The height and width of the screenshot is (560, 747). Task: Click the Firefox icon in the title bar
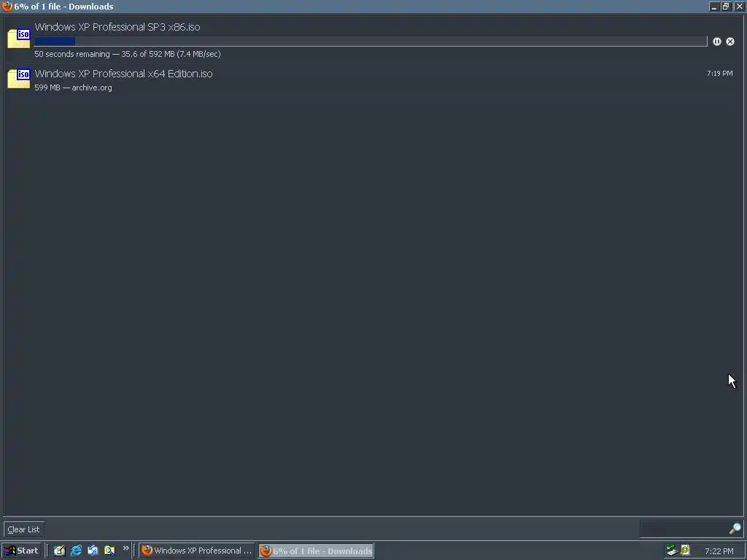[7, 6]
